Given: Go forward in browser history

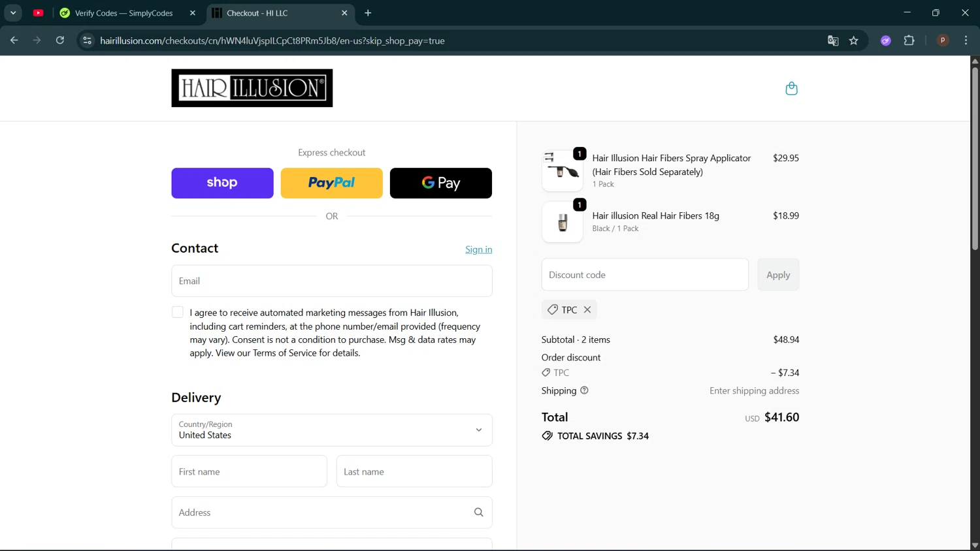Looking at the screenshot, I should click(x=37, y=40).
